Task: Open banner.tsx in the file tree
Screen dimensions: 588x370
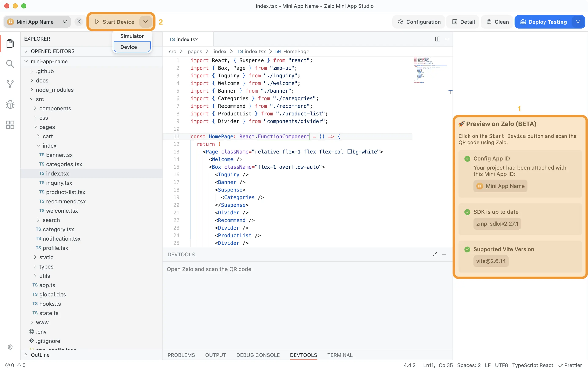Action: coord(59,155)
